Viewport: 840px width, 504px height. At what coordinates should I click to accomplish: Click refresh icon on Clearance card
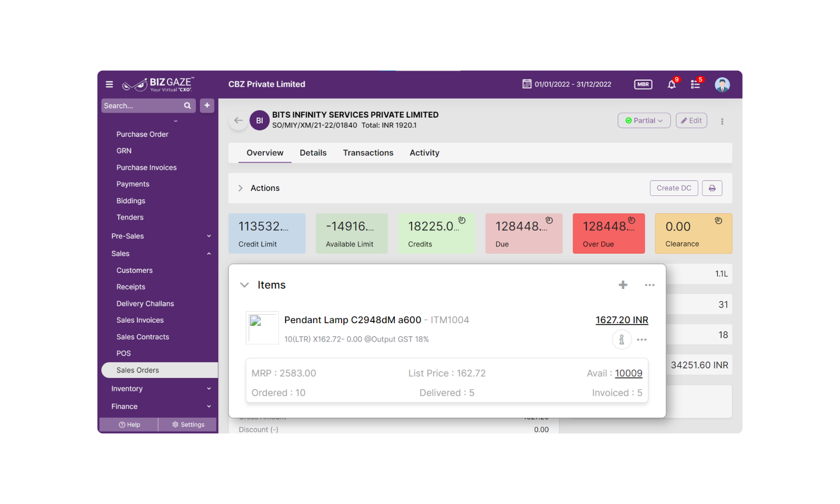(718, 221)
